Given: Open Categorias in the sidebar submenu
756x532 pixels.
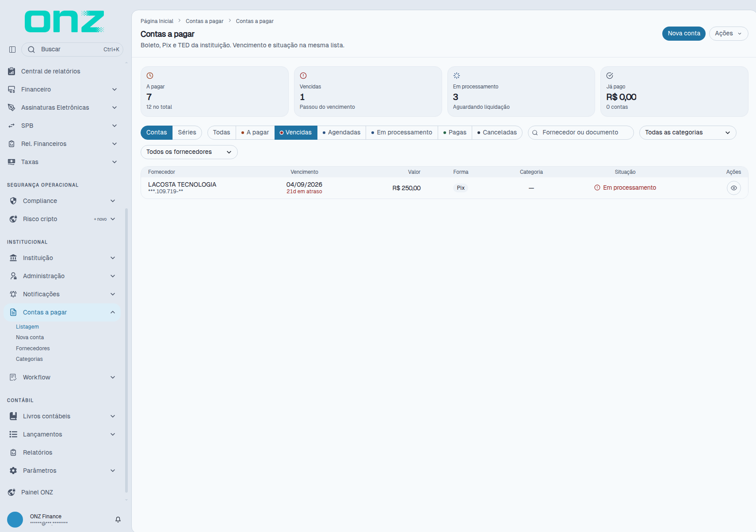Looking at the screenshot, I should (x=29, y=359).
